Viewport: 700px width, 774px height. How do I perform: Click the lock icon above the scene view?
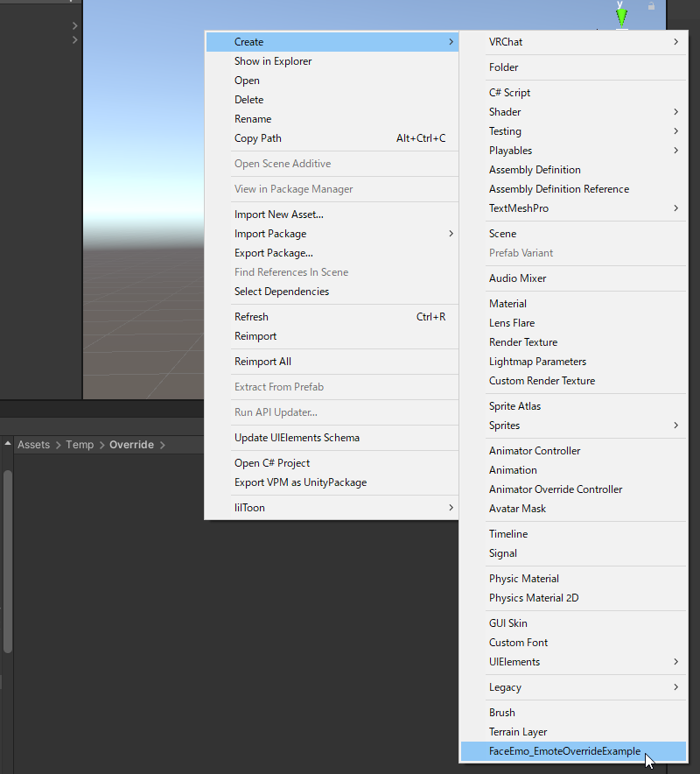tap(651, 6)
